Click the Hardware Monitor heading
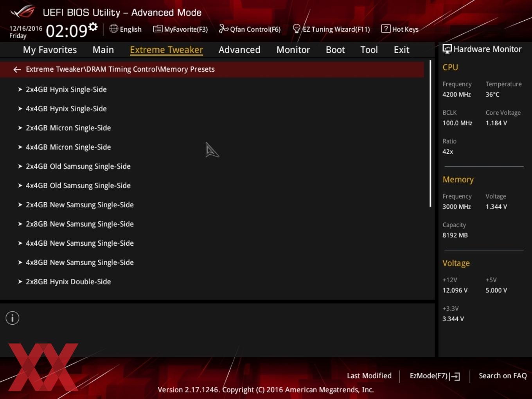 487,49
